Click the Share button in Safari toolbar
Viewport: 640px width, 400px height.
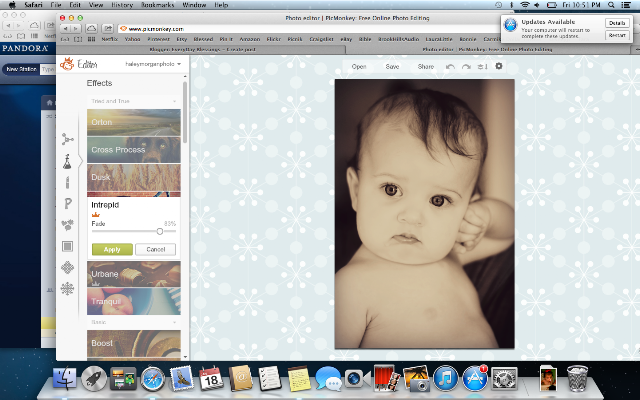[108, 29]
